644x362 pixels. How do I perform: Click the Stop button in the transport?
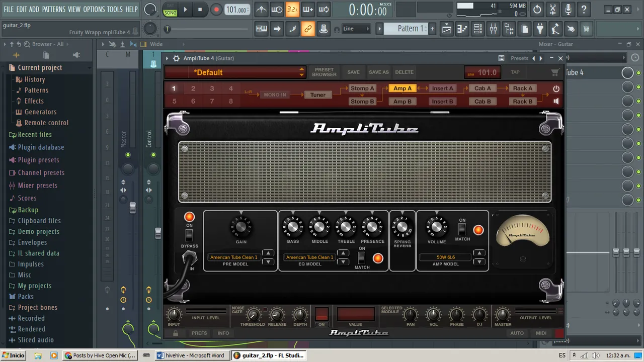[x=200, y=10]
